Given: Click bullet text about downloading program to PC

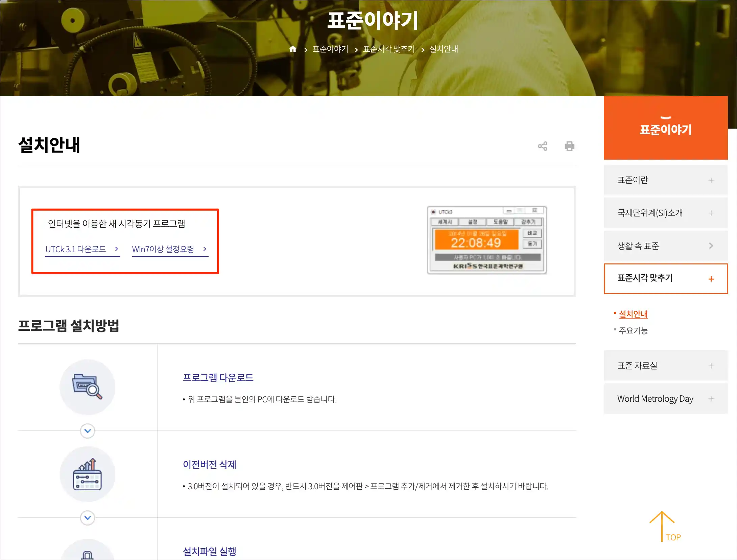Looking at the screenshot, I should [262, 399].
